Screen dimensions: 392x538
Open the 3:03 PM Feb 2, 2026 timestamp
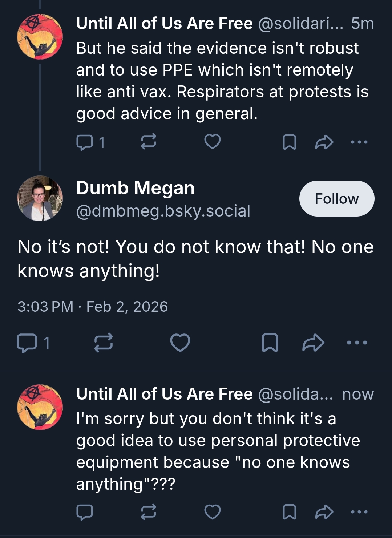pos(93,307)
